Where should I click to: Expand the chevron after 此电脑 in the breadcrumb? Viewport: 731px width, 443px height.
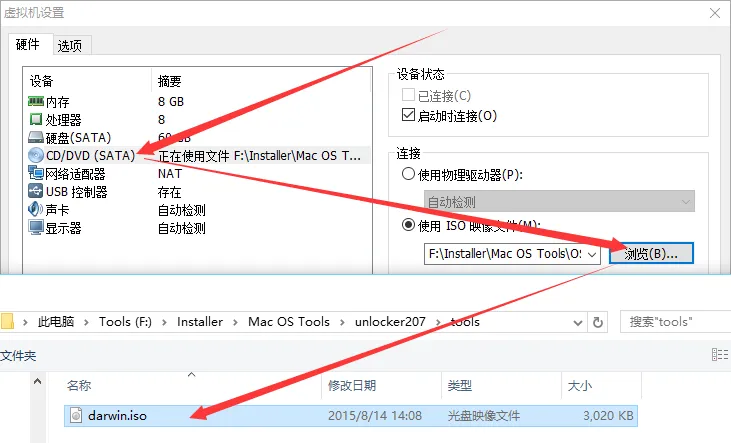tap(86, 322)
